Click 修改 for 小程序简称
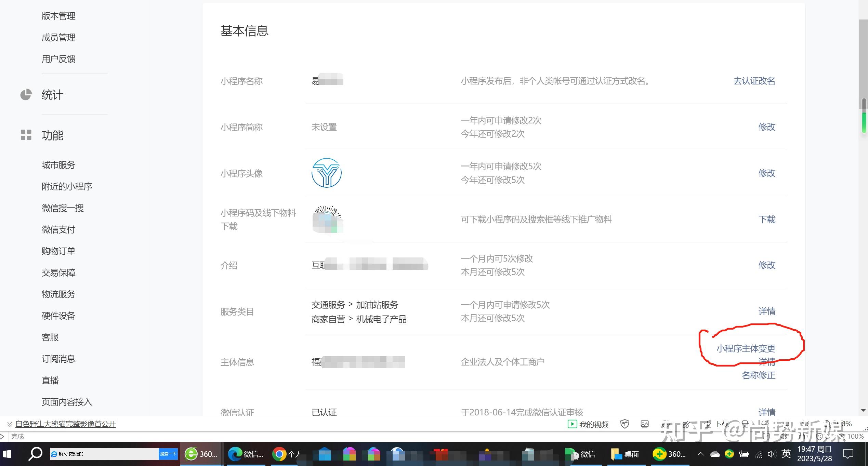The height and width of the screenshot is (466, 868). pyautogui.click(x=766, y=127)
